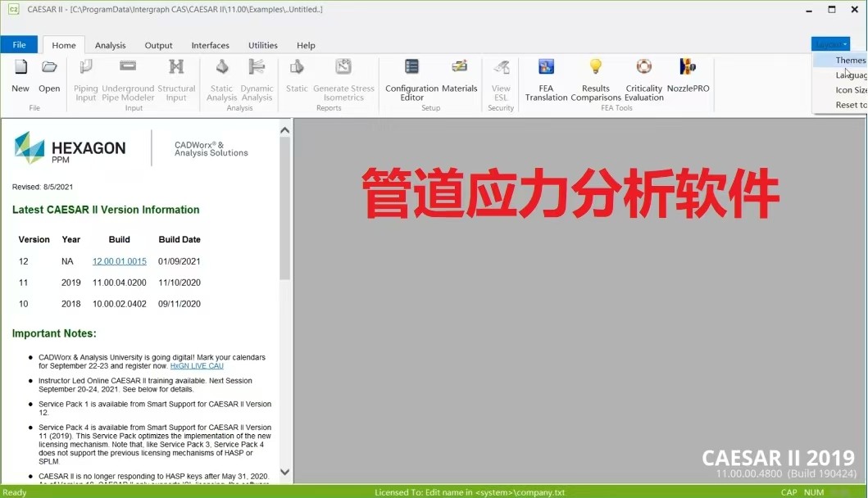This screenshot has width=868, height=498.
Task: Click year 2018 in version table
Action: (x=70, y=304)
